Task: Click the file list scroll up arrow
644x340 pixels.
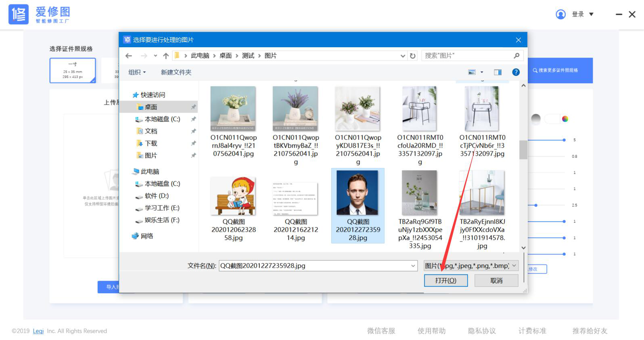Action: (x=523, y=86)
